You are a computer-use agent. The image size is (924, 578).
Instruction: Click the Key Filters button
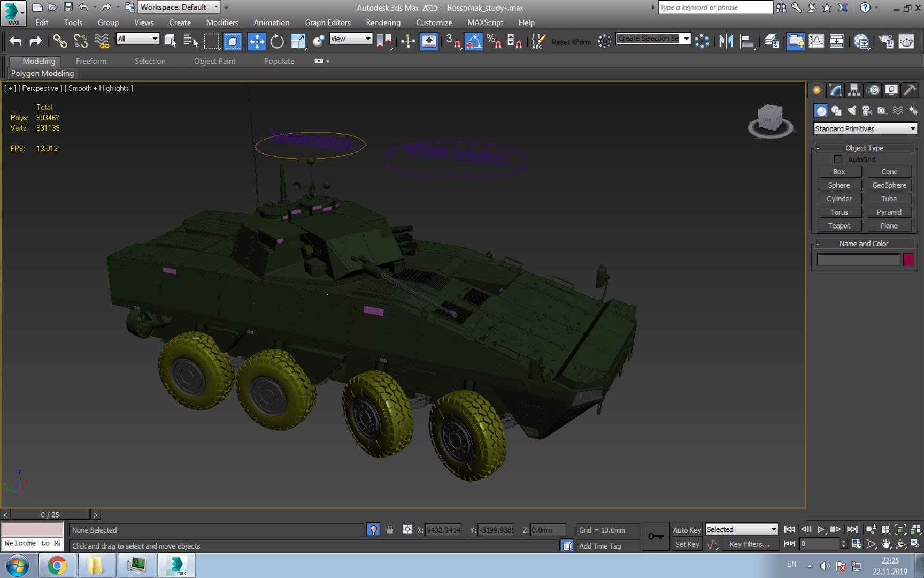[x=749, y=544]
